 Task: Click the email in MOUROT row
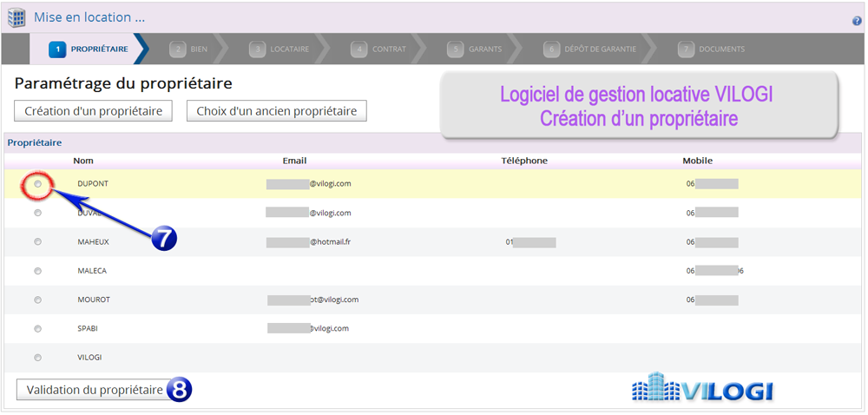point(312,300)
